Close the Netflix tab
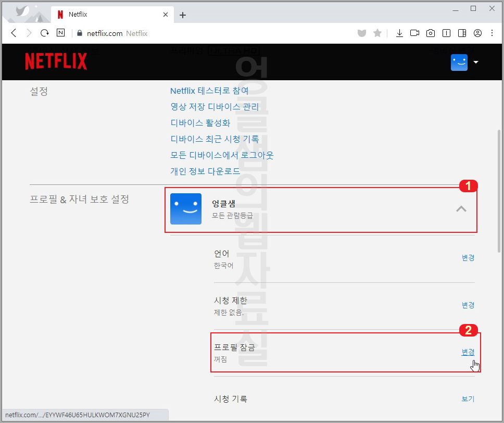 click(x=165, y=15)
